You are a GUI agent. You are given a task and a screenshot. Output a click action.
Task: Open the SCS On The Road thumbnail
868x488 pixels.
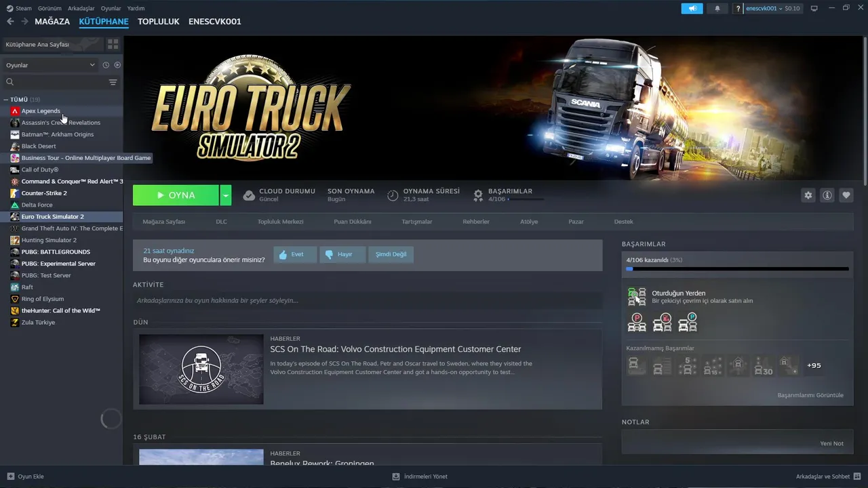tap(201, 369)
